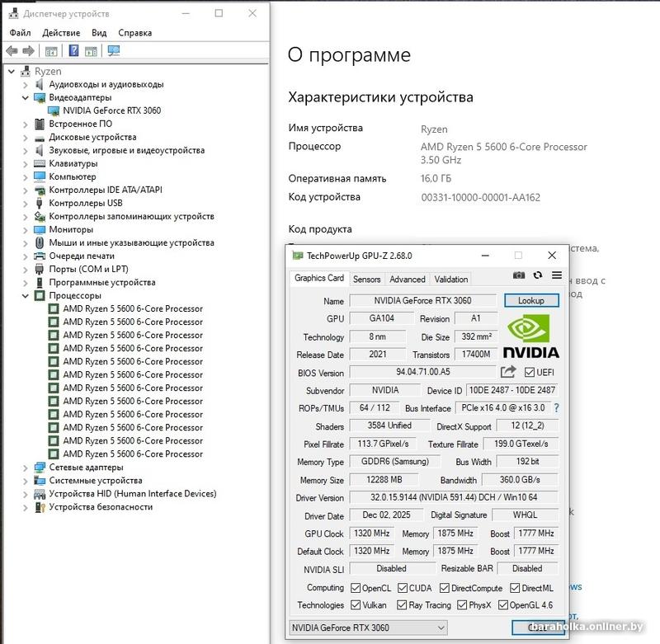The height and width of the screenshot is (644, 660).
Task: Collapse the Видеоадаптеры branch
Action: pos(26,98)
